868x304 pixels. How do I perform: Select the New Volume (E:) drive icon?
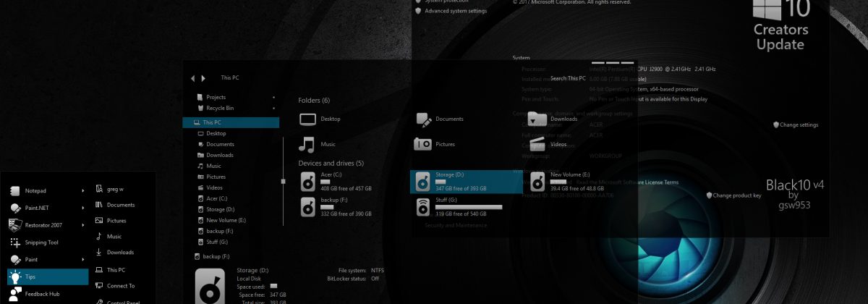pyautogui.click(x=539, y=181)
